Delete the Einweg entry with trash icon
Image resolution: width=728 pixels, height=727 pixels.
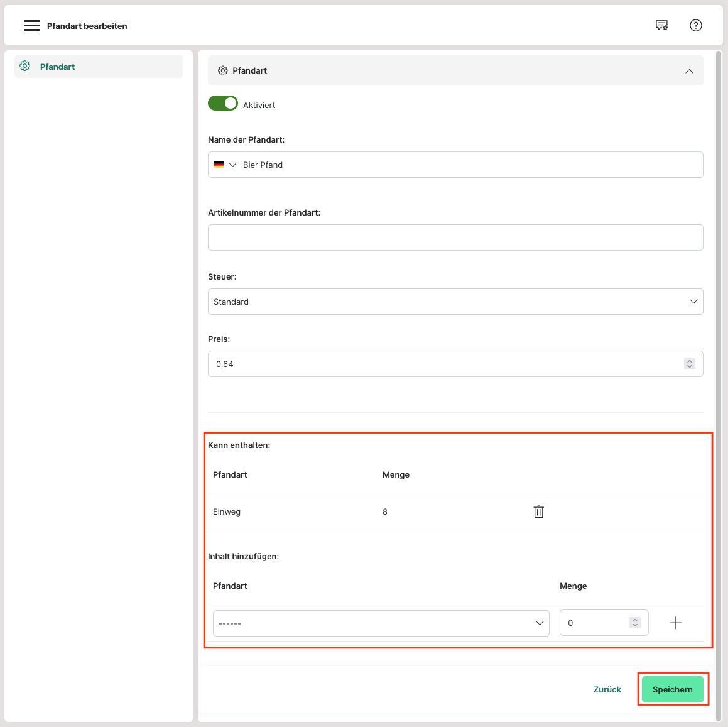coord(538,511)
